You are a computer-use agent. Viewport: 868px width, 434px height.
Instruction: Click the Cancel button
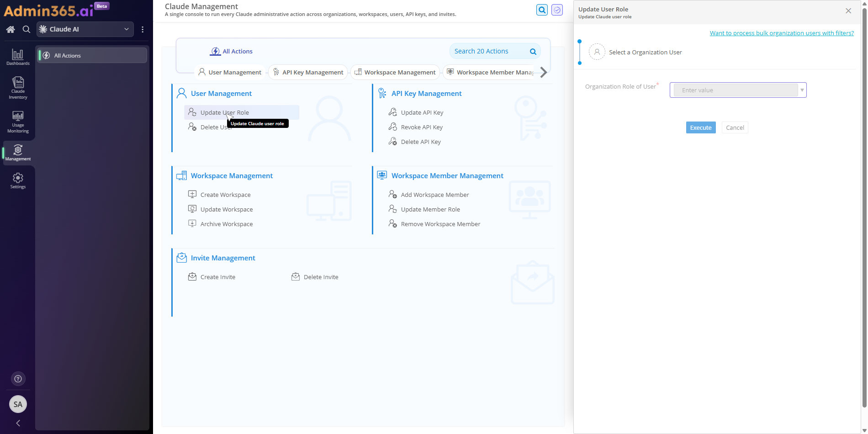tap(735, 127)
